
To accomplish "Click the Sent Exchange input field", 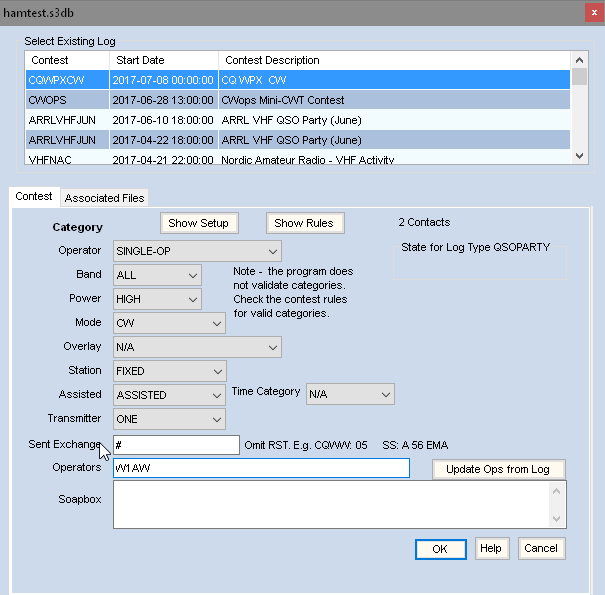I will pos(176,445).
